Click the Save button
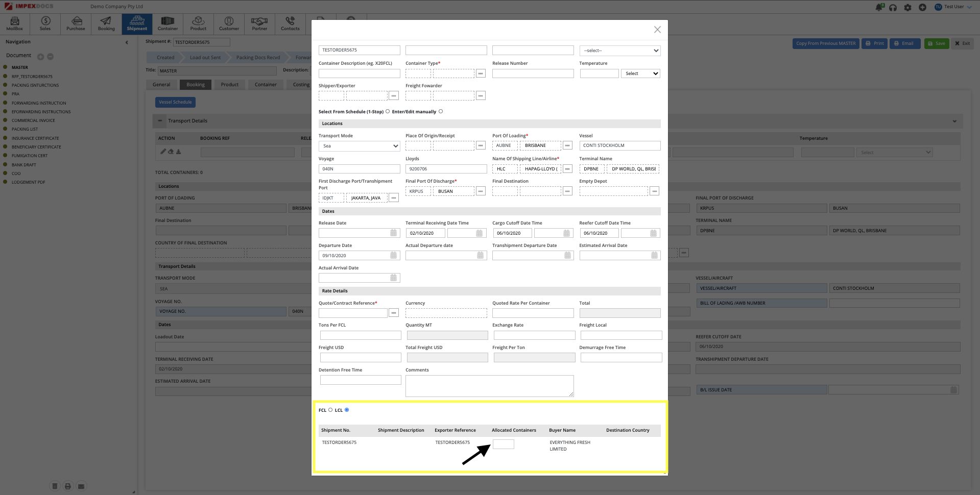Viewport: 980px width, 495px height. pos(937,43)
